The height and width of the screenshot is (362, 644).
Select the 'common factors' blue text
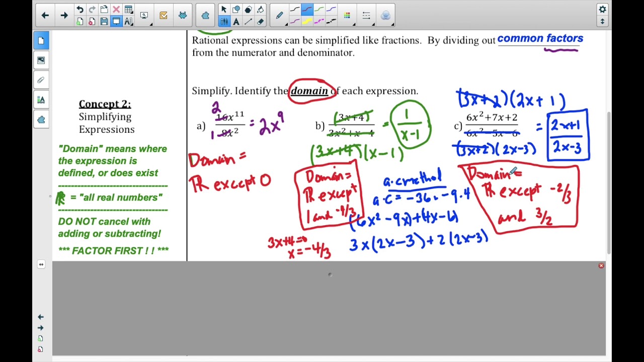coord(540,38)
